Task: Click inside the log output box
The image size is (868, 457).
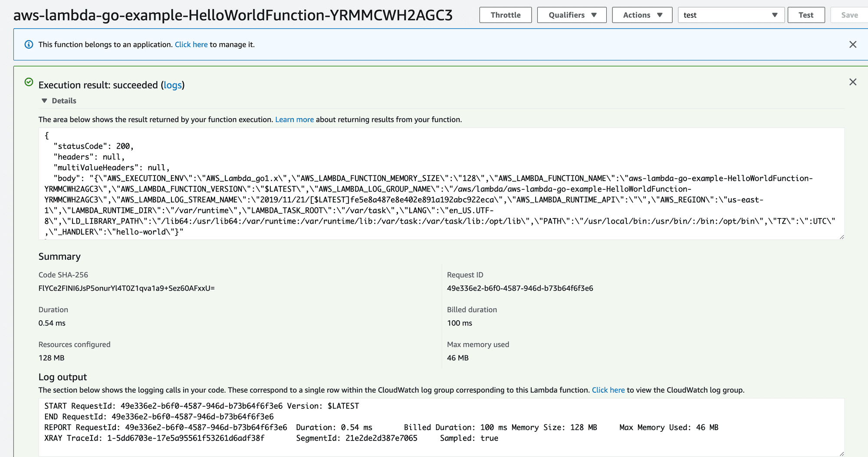Action: [x=441, y=427]
